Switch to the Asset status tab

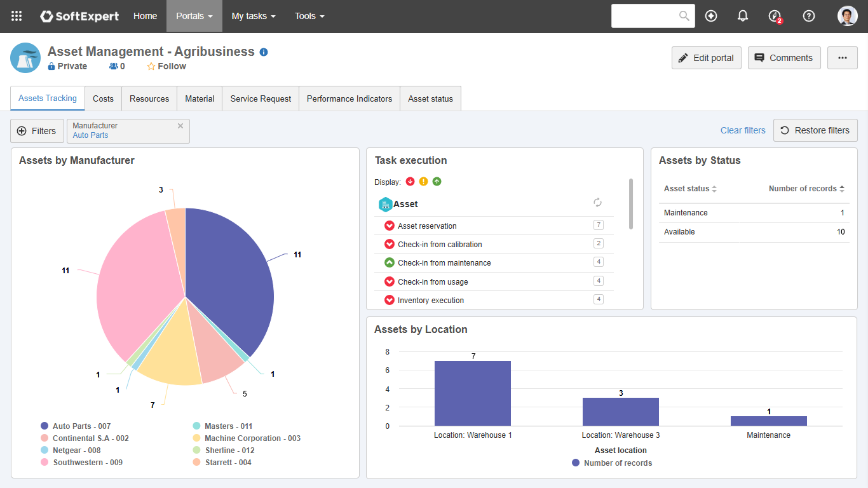point(431,98)
